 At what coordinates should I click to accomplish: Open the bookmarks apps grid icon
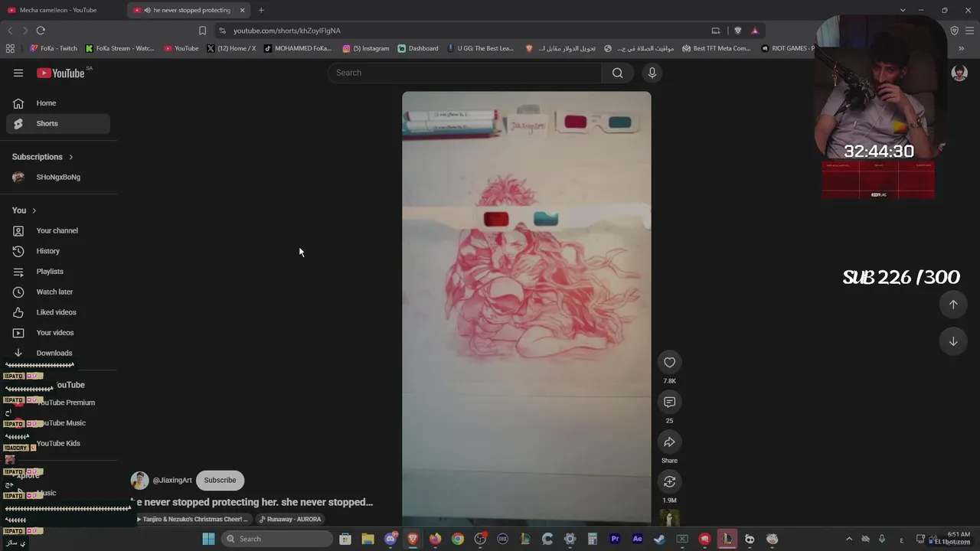pyautogui.click(x=10, y=48)
